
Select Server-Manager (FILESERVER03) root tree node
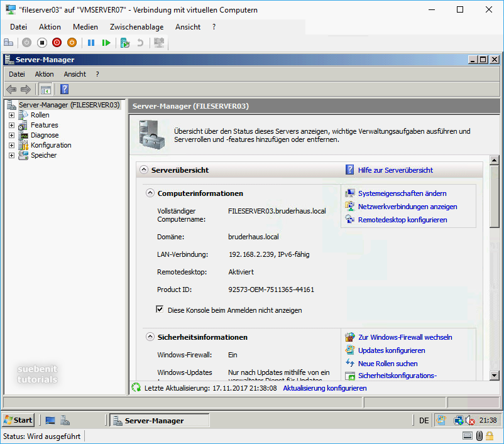(69, 105)
